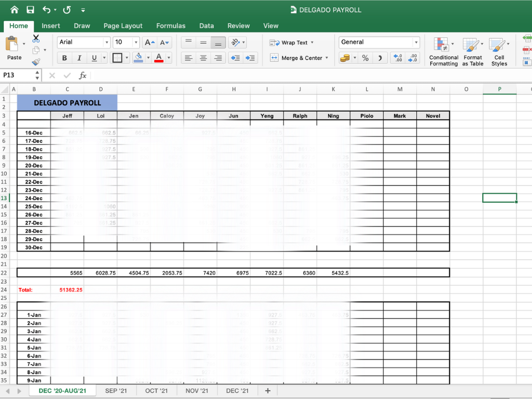The image size is (532, 399).
Task: Click Increase Decimal icon
Action: coord(397,58)
